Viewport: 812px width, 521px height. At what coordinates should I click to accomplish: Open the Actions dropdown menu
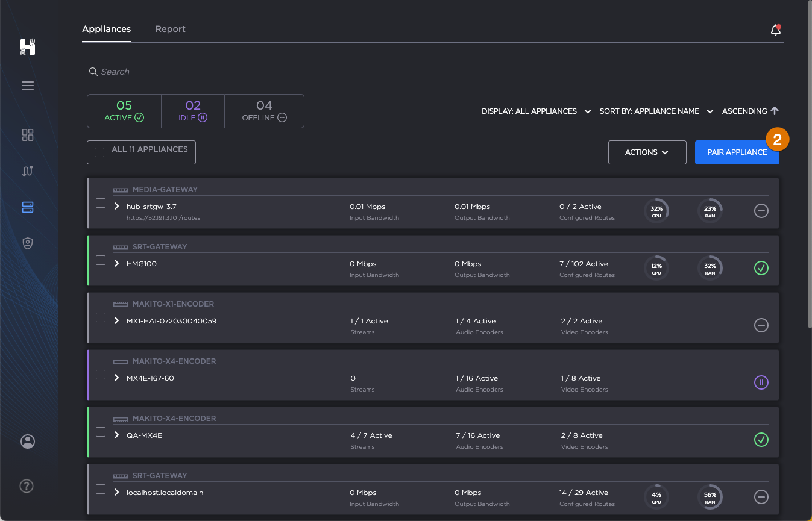[647, 152]
